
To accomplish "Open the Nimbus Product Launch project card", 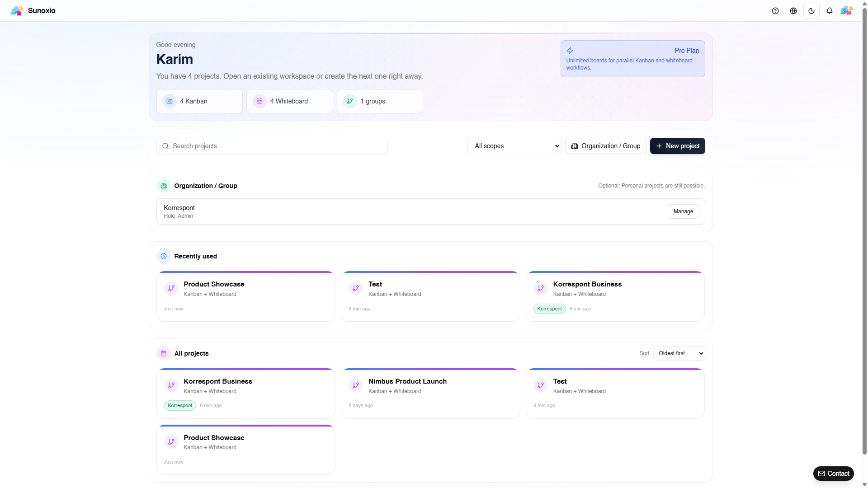I will coord(430,393).
